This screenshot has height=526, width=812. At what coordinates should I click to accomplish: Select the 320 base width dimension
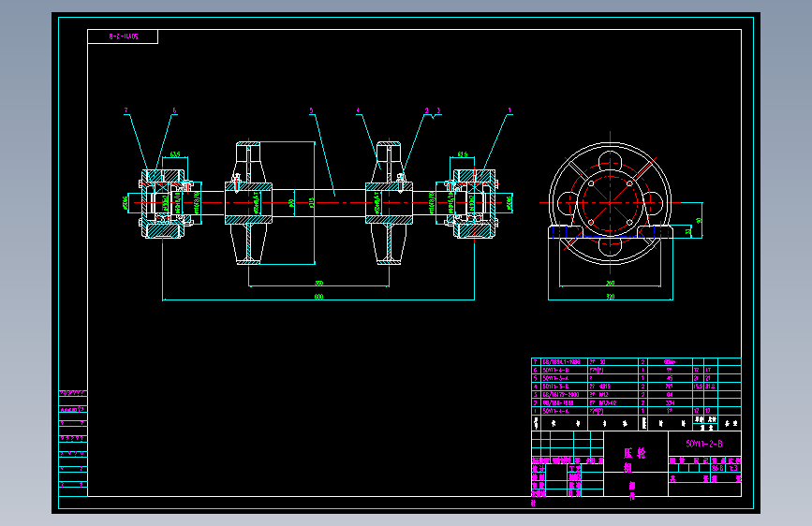click(611, 297)
